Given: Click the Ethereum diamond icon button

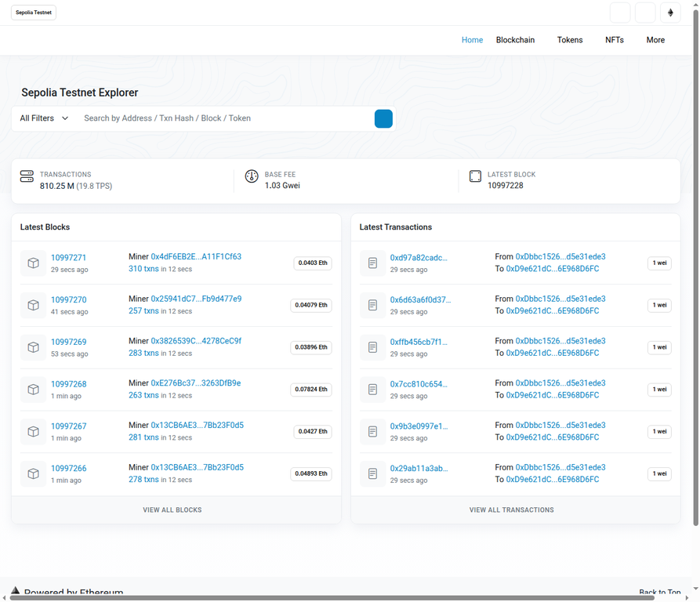Looking at the screenshot, I should click(x=670, y=13).
